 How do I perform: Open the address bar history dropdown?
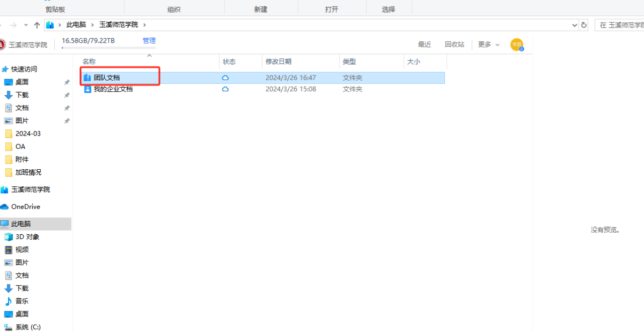pos(575,25)
